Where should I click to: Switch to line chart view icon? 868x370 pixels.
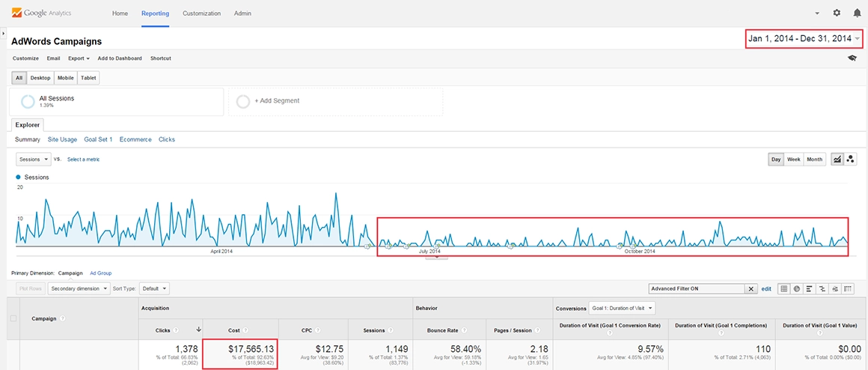[x=837, y=159]
